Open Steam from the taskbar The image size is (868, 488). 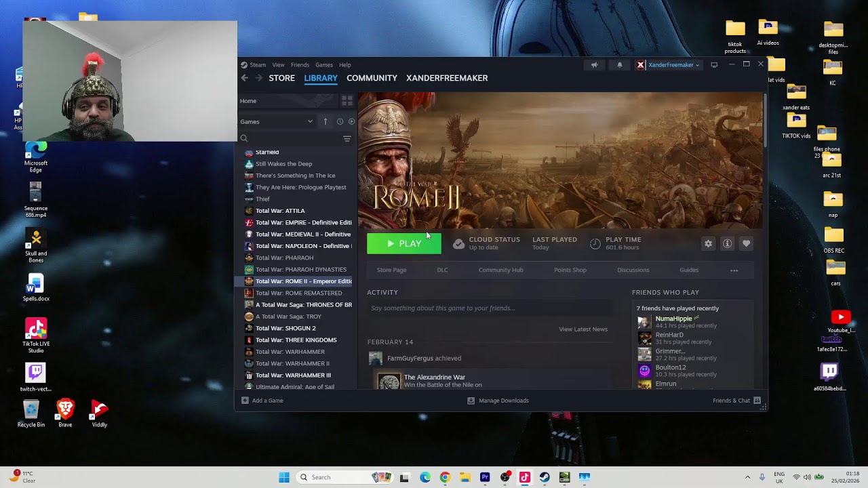[545, 477]
